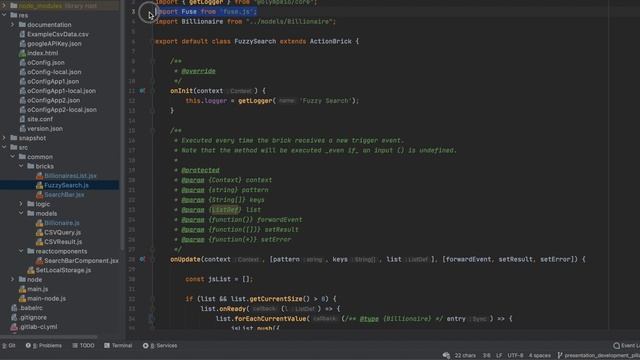The height and width of the screenshot is (360, 640).
Task: Open the Git tool window
Action: click(x=9, y=346)
